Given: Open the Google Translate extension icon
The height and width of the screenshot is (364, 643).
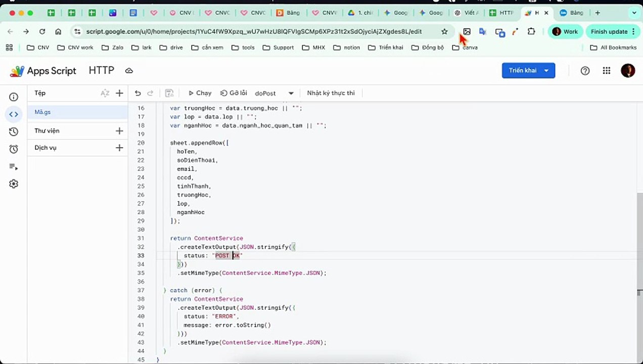Looking at the screenshot, I should [483, 31].
